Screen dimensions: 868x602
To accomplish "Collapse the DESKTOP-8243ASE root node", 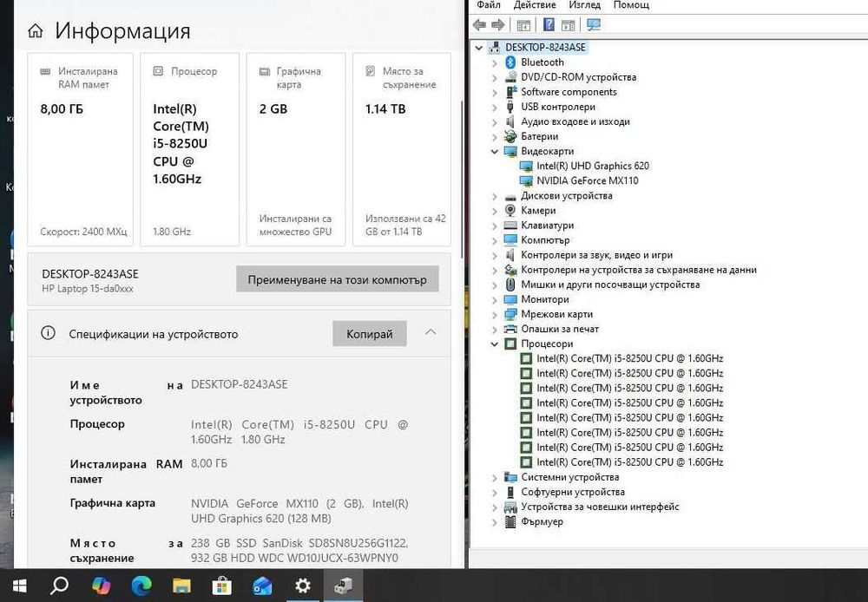I will [479, 48].
